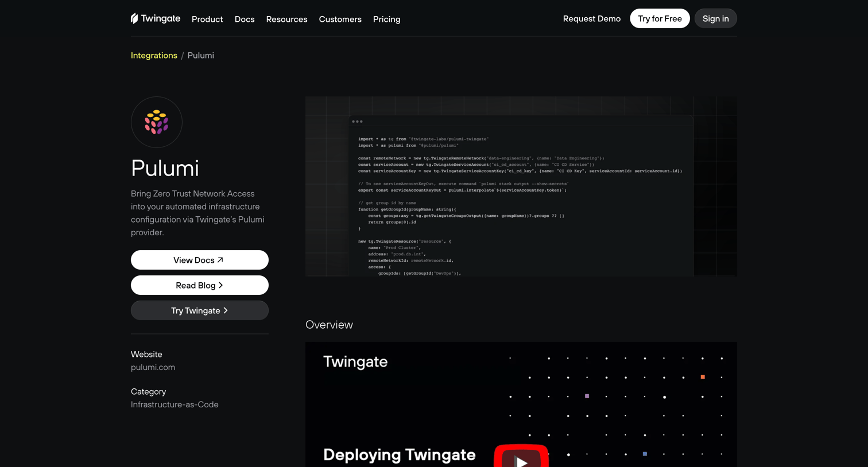This screenshot has height=467, width=868.
Task: Click the Sign in button
Action: tap(715, 18)
